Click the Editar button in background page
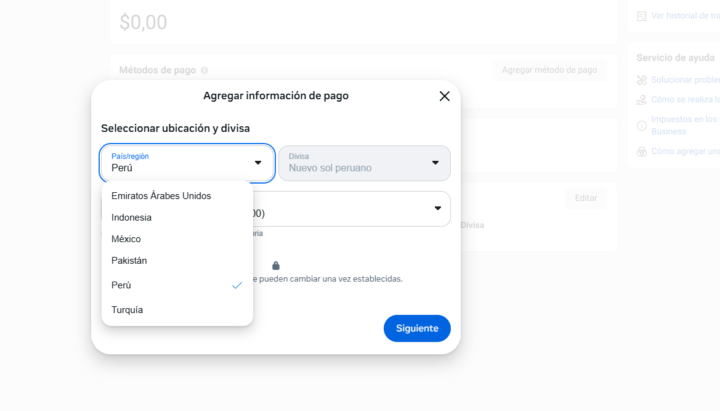Viewport: 720px width, 411px height. [585, 198]
